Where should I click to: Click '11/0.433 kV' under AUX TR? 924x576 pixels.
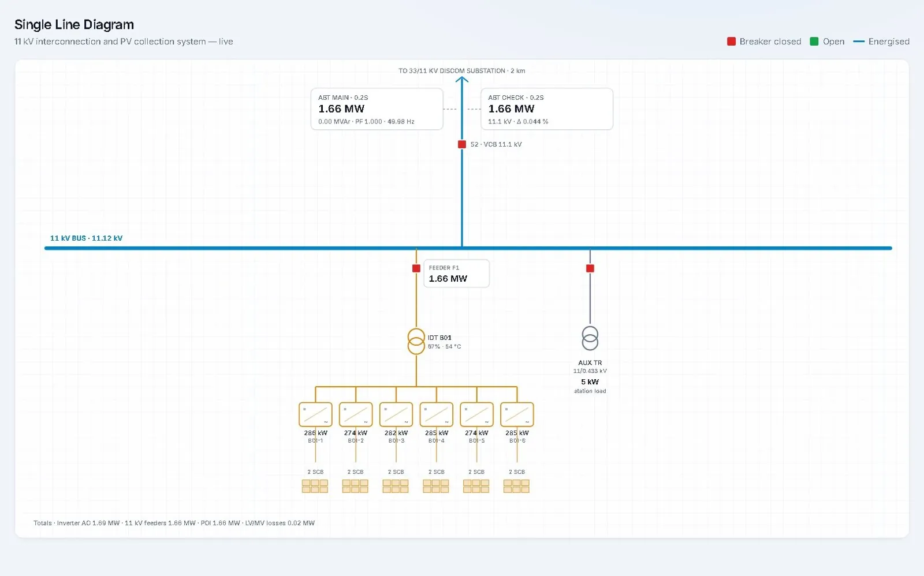590,371
